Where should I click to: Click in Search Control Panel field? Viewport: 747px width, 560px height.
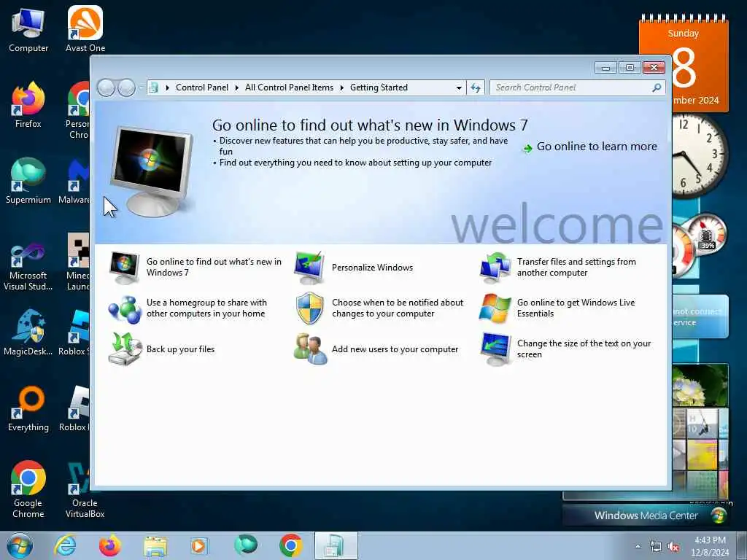572,87
